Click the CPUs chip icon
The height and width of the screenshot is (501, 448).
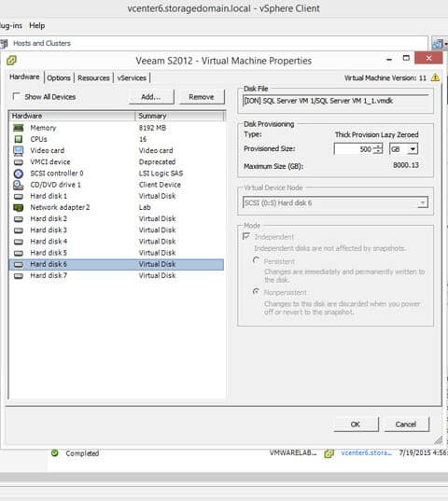pyautogui.click(x=19, y=139)
